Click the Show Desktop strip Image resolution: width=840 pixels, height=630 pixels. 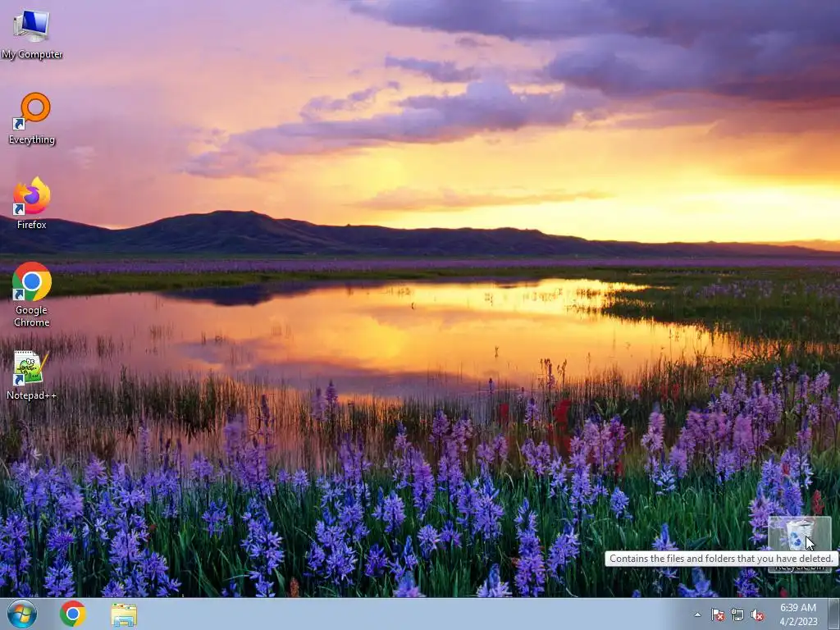point(834,614)
